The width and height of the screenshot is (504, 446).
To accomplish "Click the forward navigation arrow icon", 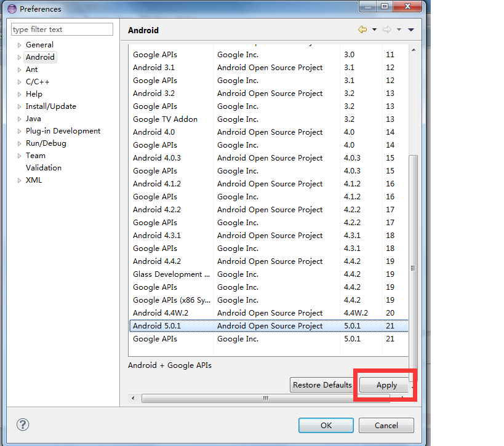I will [x=387, y=30].
